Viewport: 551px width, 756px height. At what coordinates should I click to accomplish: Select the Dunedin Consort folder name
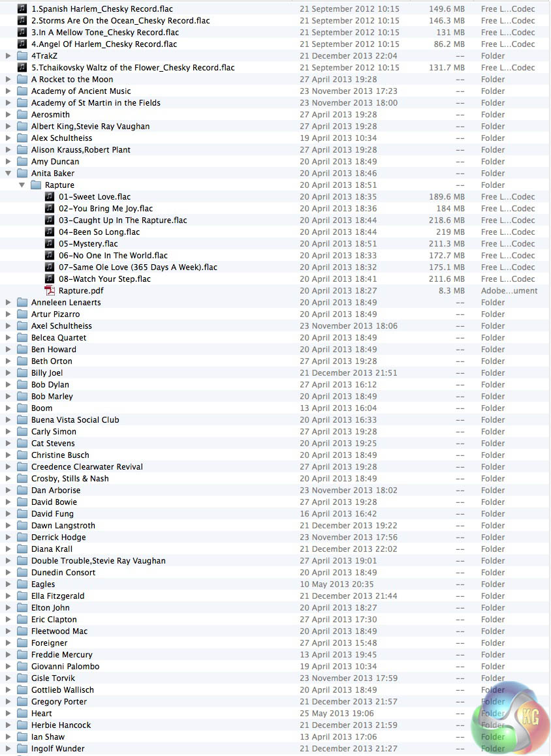[x=63, y=572]
